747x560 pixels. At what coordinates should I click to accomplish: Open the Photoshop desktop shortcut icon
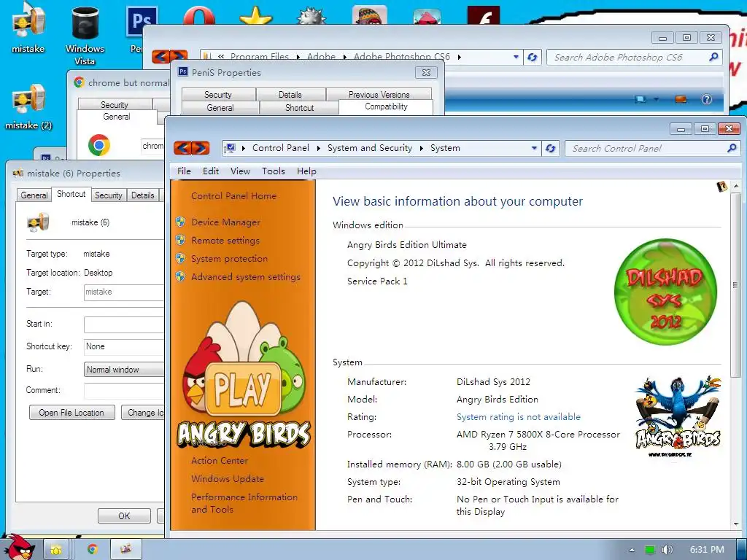point(141,22)
